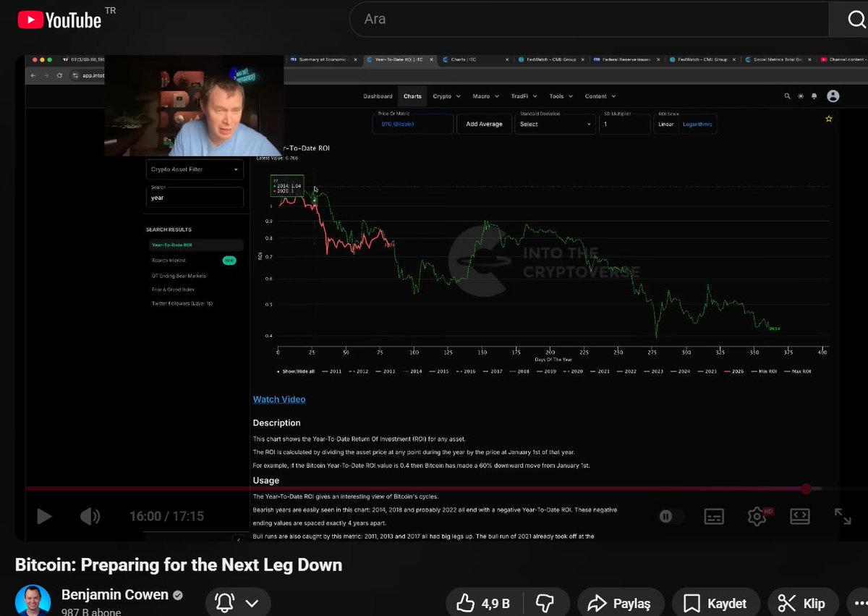
Task: Click the sidebar search field containing year
Action: click(195, 197)
